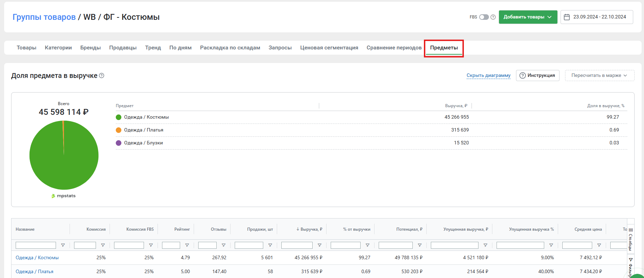Click the filter funnel for Упущенная выручка, ₽ column

click(x=485, y=245)
